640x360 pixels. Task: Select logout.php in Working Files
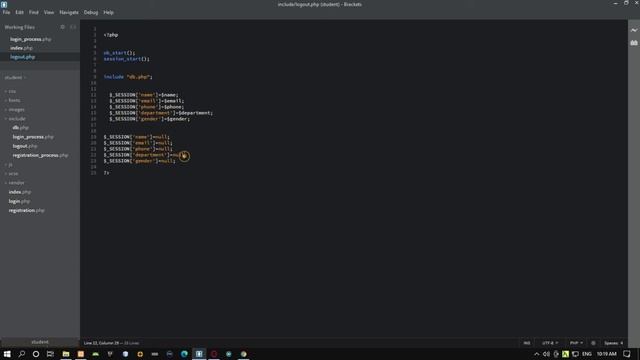(22, 57)
